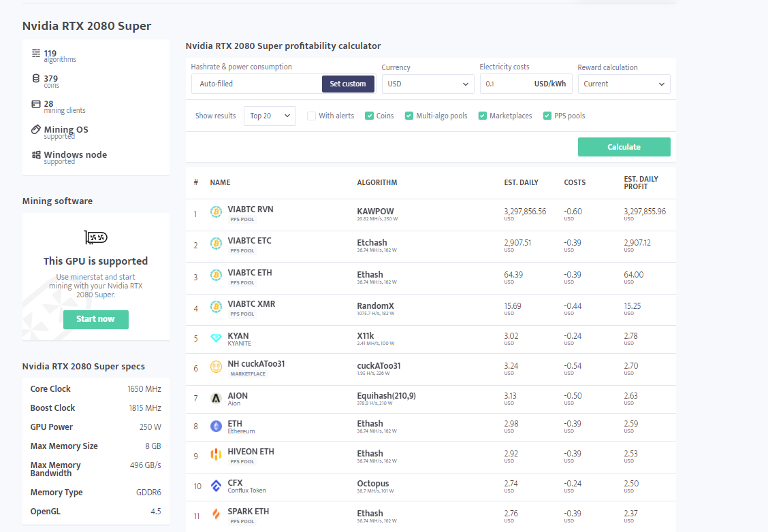The height and width of the screenshot is (532, 768).
Task: Open the CFX Conflux Token link
Action: tap(235, 482)
